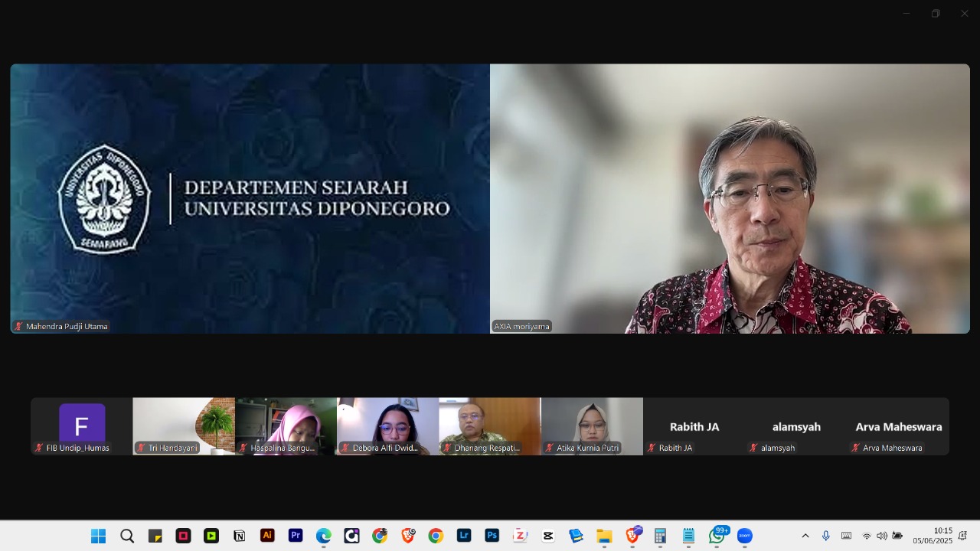Select Dhanang Respati's video thumbnail
The width and height of the screenshot is (980, 551).
coord(489,425)
